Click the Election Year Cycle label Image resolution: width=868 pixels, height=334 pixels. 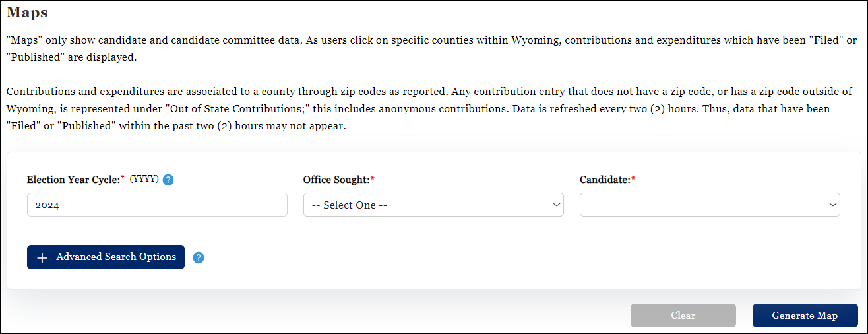pyautogui.click(x=73, y=180)
